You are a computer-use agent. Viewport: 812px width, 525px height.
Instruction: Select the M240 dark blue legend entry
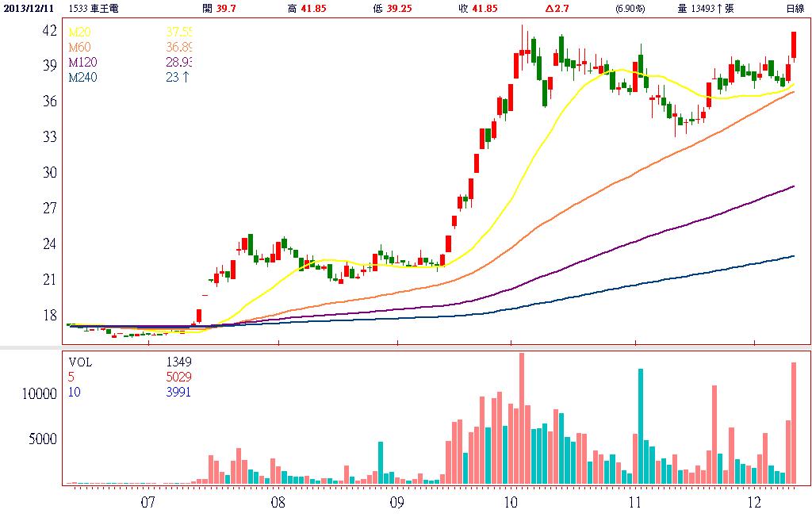(82, 78)
